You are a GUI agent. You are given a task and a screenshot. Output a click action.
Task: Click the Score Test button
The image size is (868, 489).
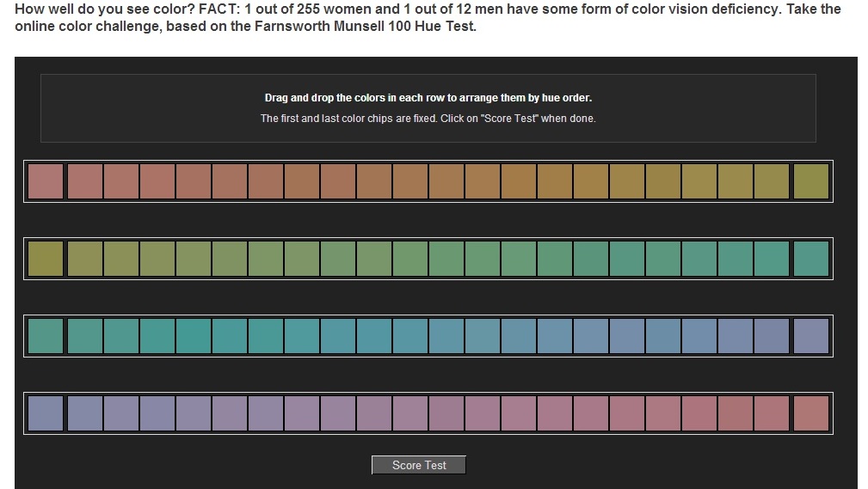click(419, 465)
